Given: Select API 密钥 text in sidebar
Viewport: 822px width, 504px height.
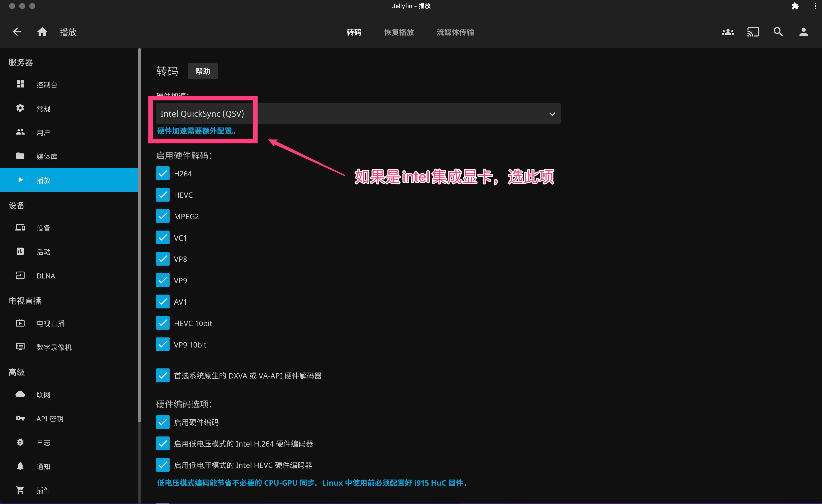Looking at the screenshot, I should point(50,419).
